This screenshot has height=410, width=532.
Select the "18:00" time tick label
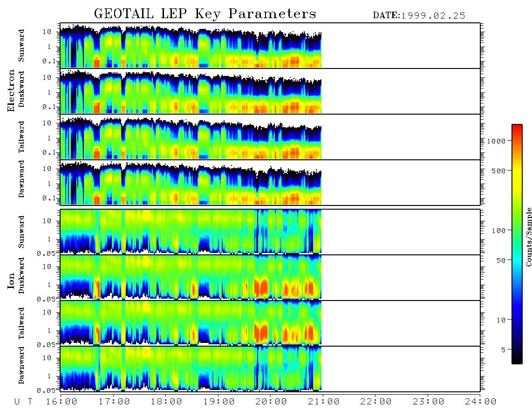pyautogui.click(x=166, y=402)
